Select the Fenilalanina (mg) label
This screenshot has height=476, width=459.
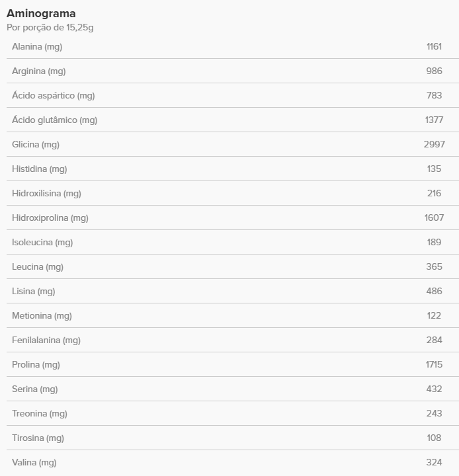click(46, 340)
